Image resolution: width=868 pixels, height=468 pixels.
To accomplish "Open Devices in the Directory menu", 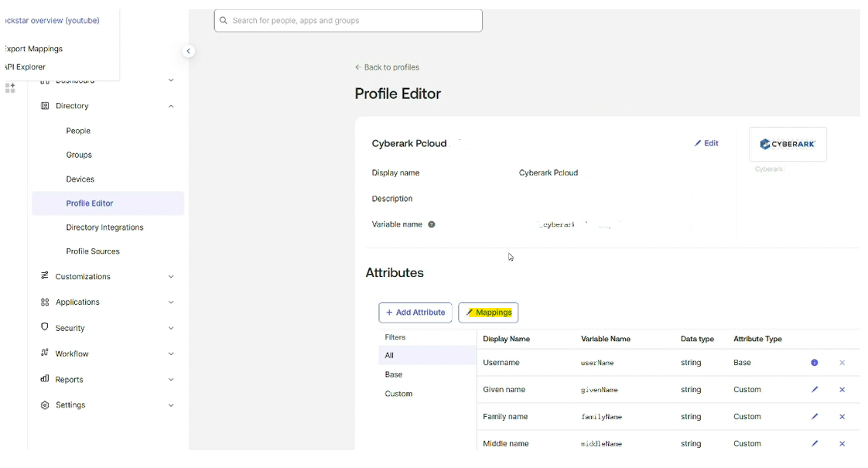I will click(80, 179).
